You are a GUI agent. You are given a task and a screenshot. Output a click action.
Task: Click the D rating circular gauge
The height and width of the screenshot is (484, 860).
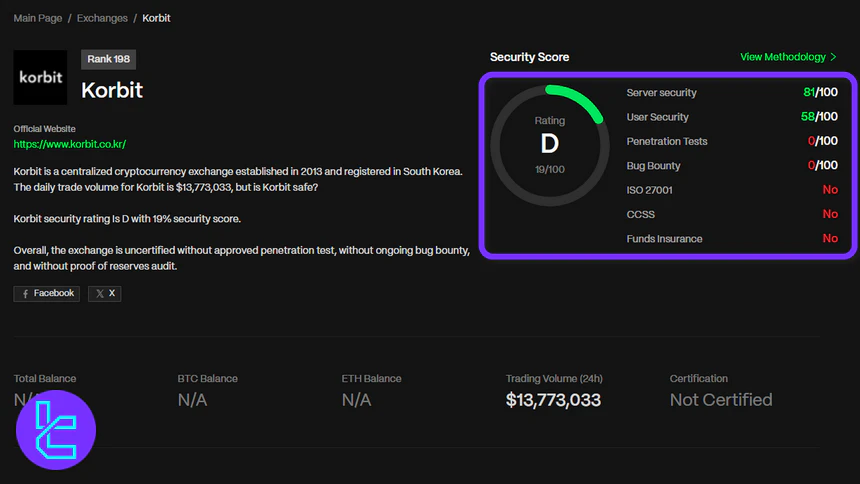click(549, 144)
